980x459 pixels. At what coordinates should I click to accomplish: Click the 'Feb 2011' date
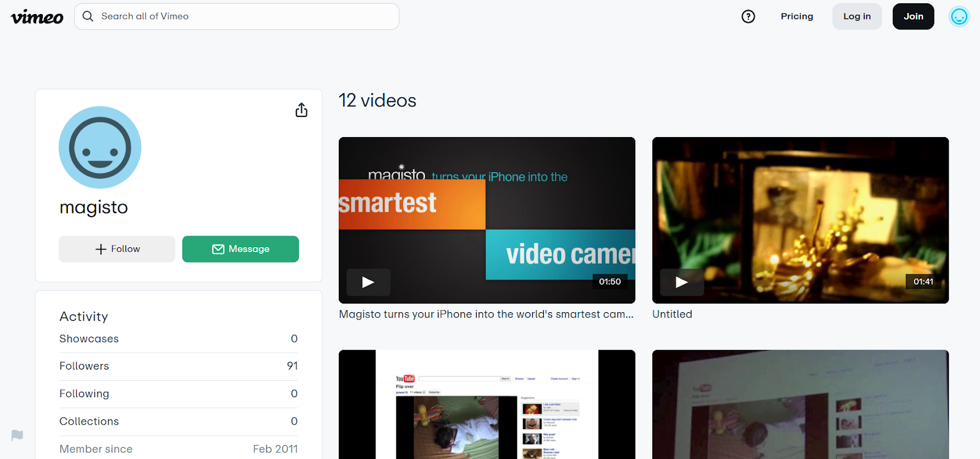point(276,449)
